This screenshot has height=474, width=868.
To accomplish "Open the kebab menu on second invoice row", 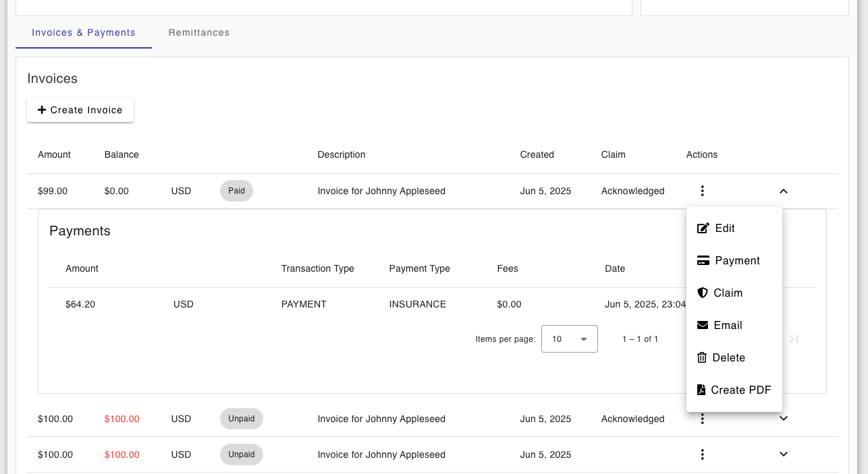I will coord(702,419).
